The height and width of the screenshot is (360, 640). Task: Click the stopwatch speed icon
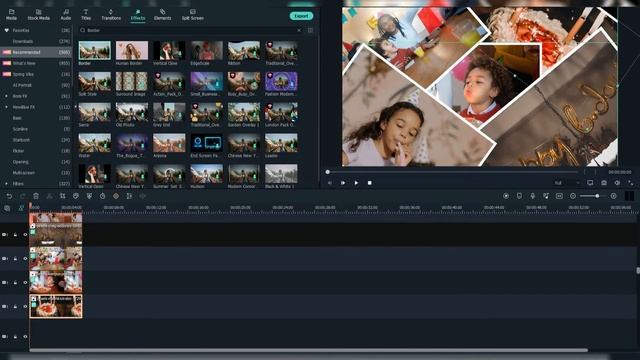click(102, 196)
